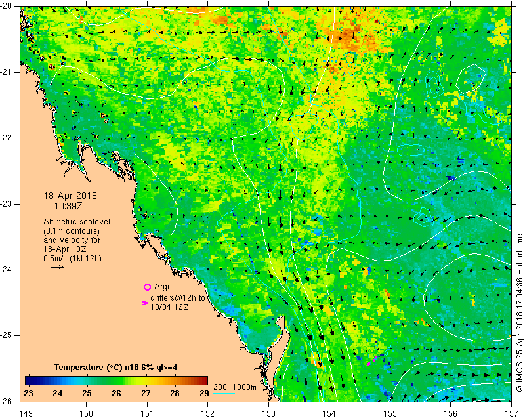Click the magenta drifter track on the map
This screenshot has width=525, height=420.
(x=372, y=362)
